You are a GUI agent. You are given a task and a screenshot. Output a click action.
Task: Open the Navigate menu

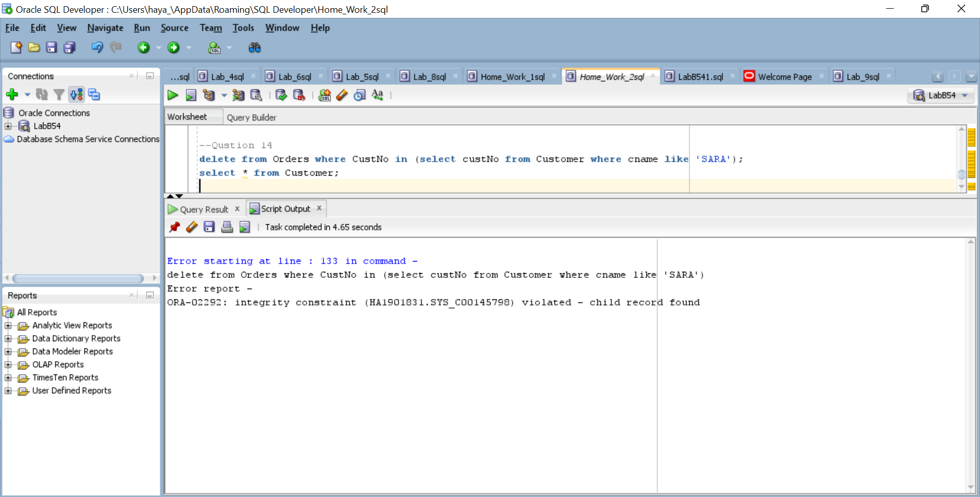[105, 28]
